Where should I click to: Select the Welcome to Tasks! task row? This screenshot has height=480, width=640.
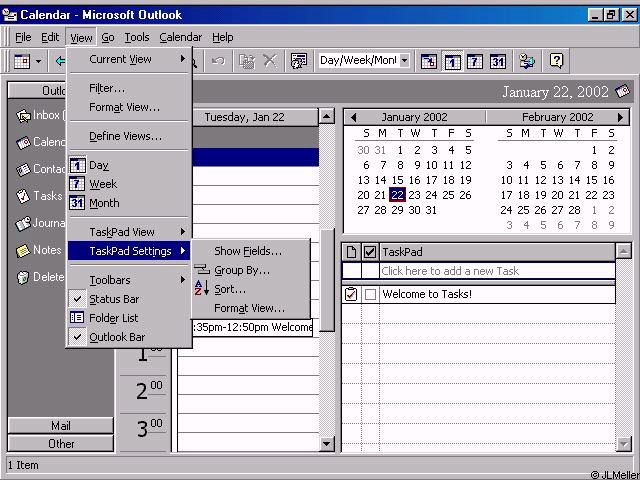point(478,294)
